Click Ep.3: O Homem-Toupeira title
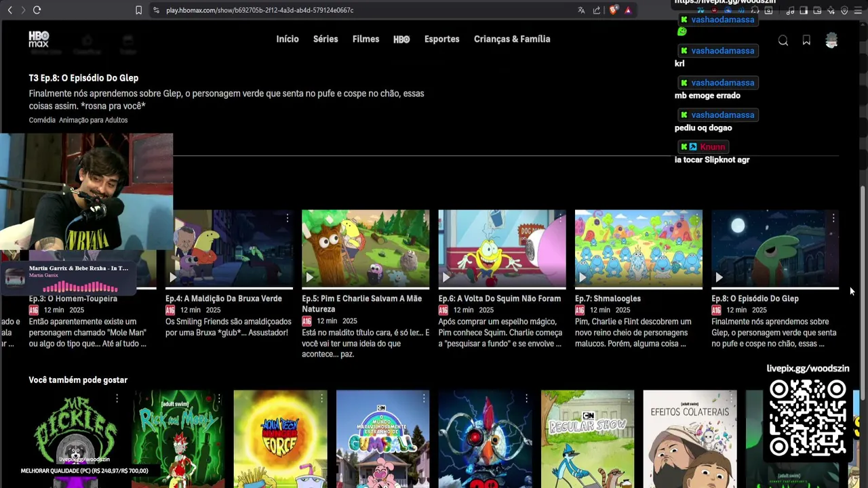The width and height of the screenshot is (868, 488). [73, 298]
